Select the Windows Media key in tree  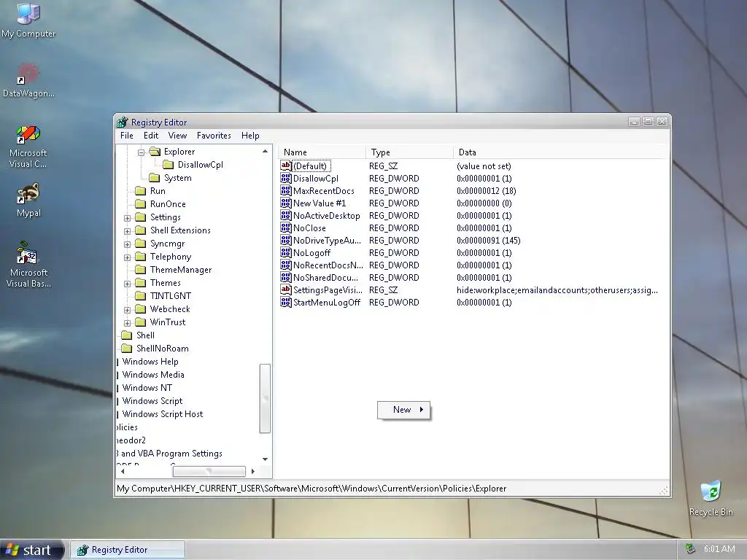pyautogui.click(x=153, y=375)
